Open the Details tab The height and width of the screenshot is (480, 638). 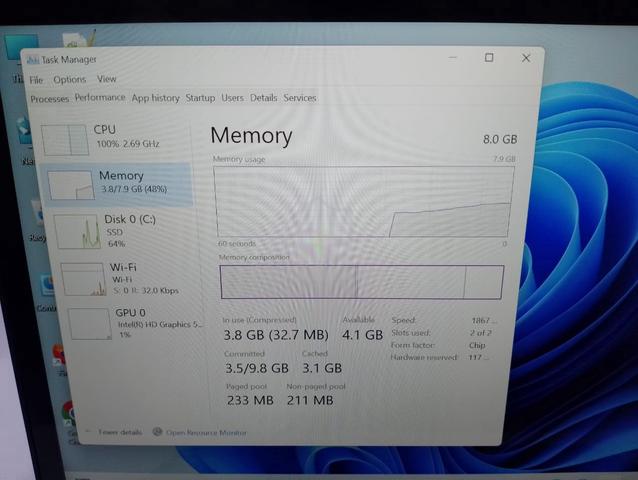tap(263, 98)
